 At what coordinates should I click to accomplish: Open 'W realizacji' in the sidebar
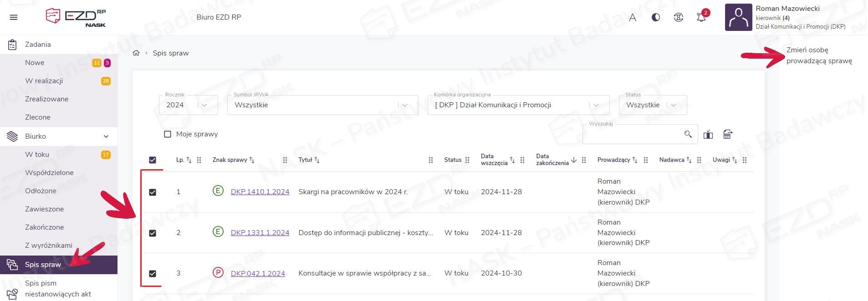tap(44, 81)
